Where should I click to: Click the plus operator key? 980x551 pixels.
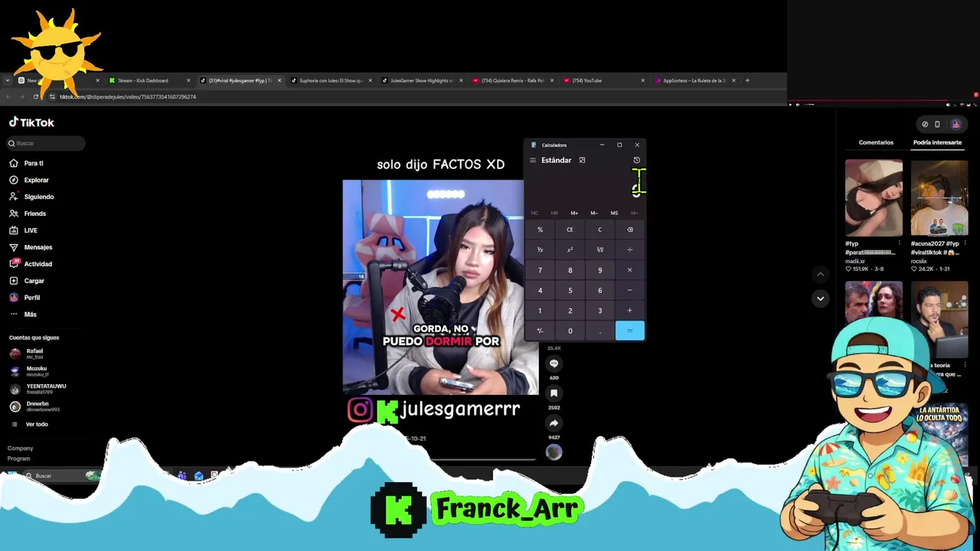pos(630,311)
